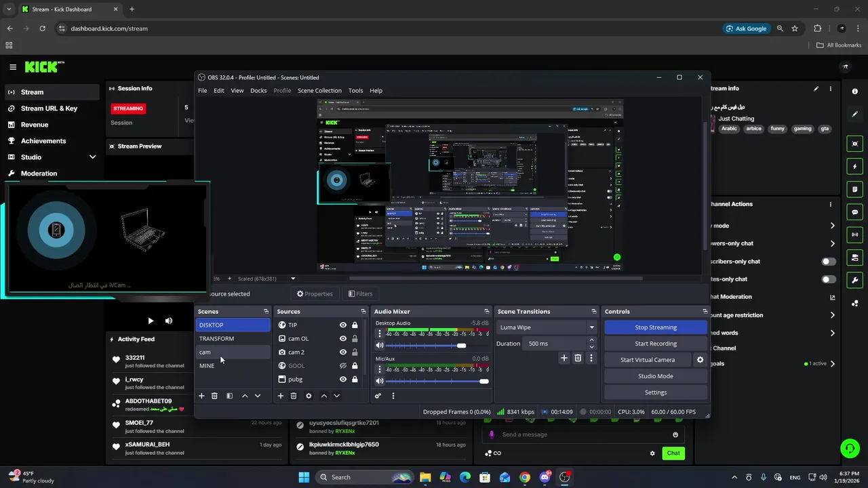Open transition properties three-dot menu
The height and width of the screenshot is (488, 868).
[591, 358]
